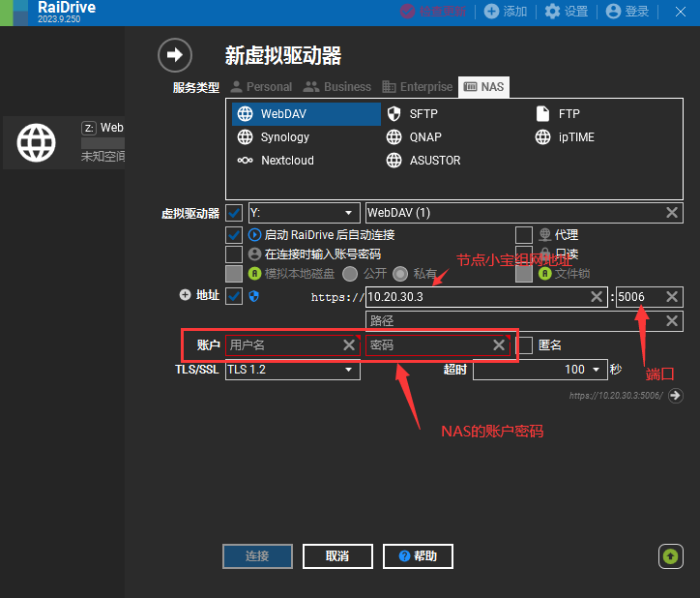Viewport: 700px width, 598px height.
Task: Enable 在连接时输入账号密码 checkbox
Action: [x=234, y=254]
